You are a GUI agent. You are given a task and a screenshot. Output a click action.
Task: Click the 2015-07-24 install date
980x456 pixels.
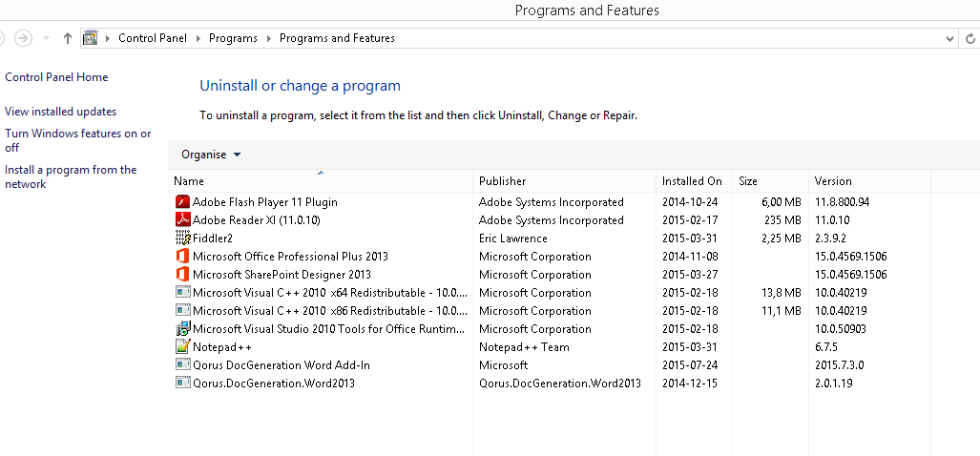coord(690,364)
